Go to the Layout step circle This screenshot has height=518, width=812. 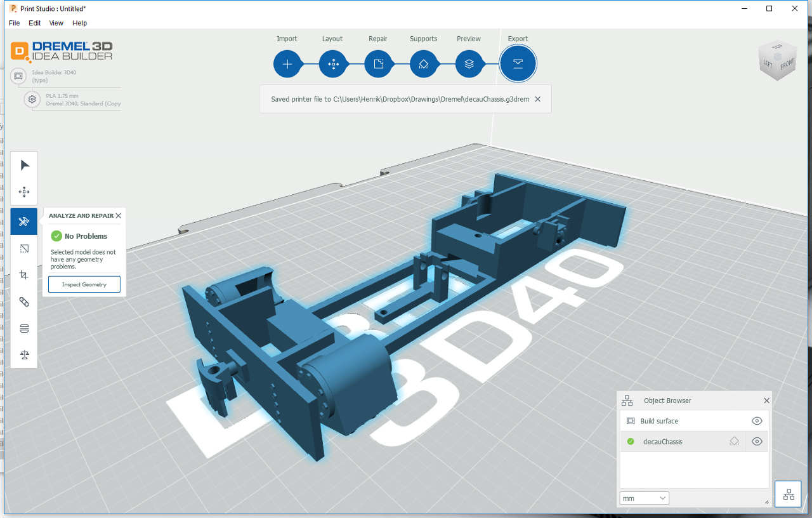[332, 64]
